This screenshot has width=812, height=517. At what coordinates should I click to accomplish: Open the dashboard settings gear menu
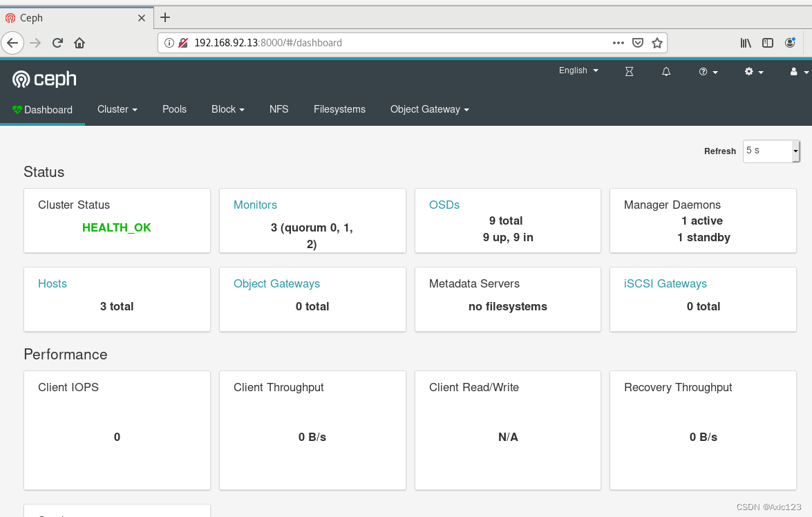(754, 71)
